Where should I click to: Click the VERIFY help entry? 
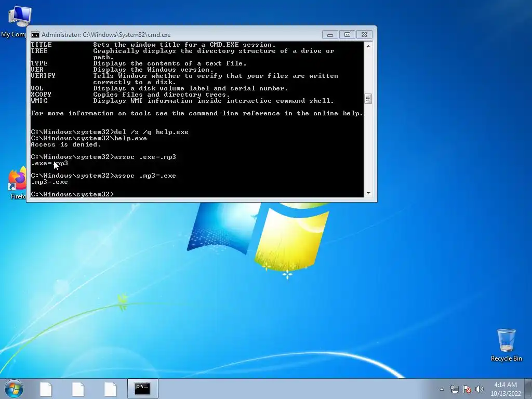tap(184, 79)
